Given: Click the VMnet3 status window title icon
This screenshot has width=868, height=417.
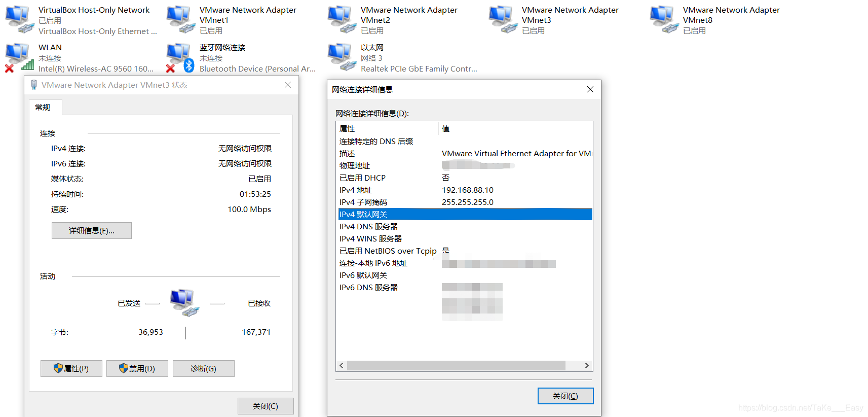Looking at the screenshot, I should click(34, 85).
